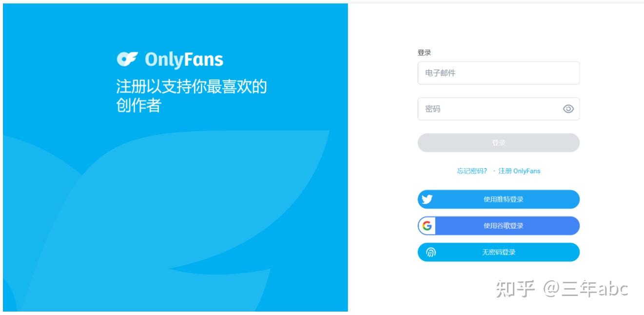This screenshot has height=315, width=644.
Task: Log in using the 使用推特登录 button text
Action: (504, 199)
